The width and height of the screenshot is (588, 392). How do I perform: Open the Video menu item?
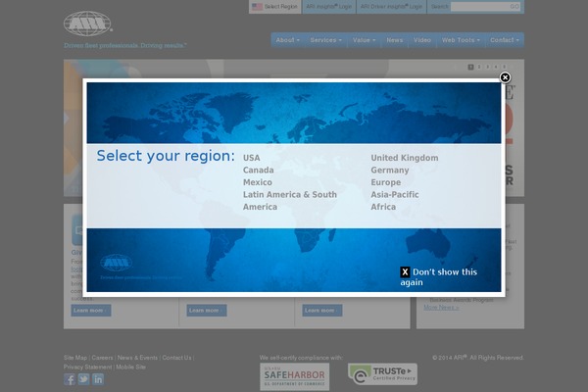pos(421,40)
